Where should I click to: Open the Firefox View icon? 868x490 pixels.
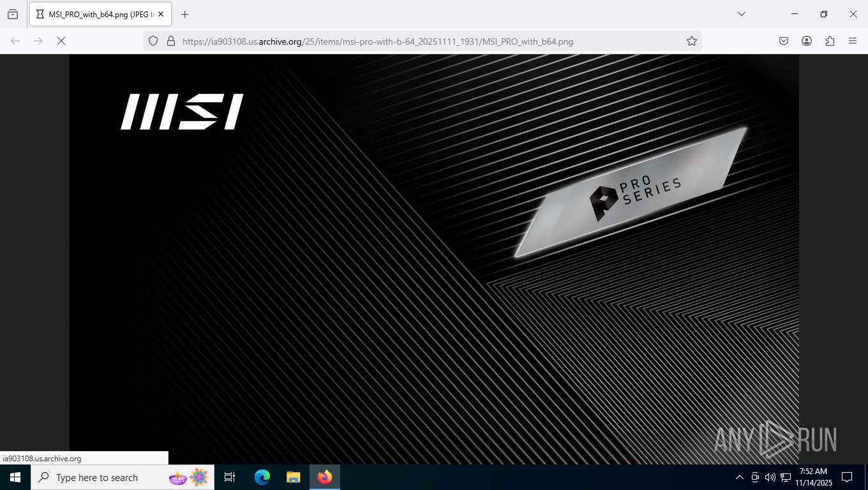(x=13, y=14)
